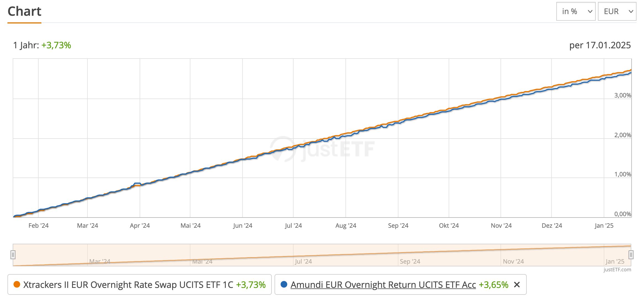This screenshot has height=297, width=644.
Task: Click the green +3,73% one-year return
Action: click(x=56, y=45)
